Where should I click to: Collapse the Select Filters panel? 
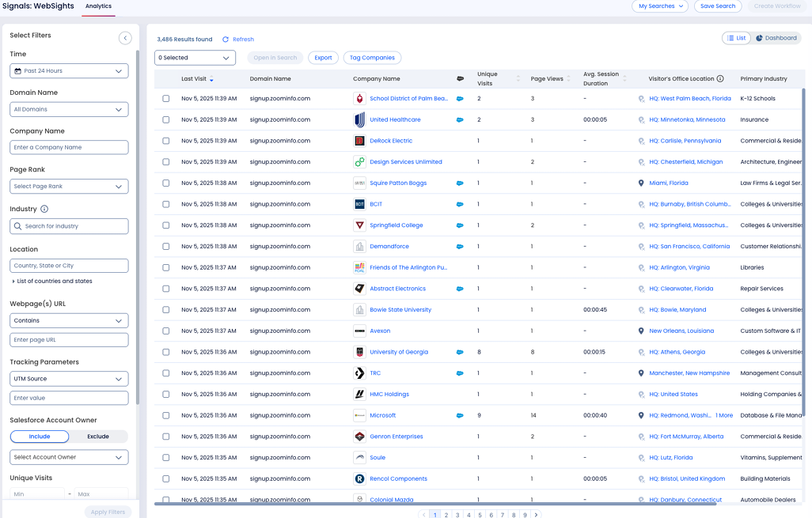pos(125,38)
